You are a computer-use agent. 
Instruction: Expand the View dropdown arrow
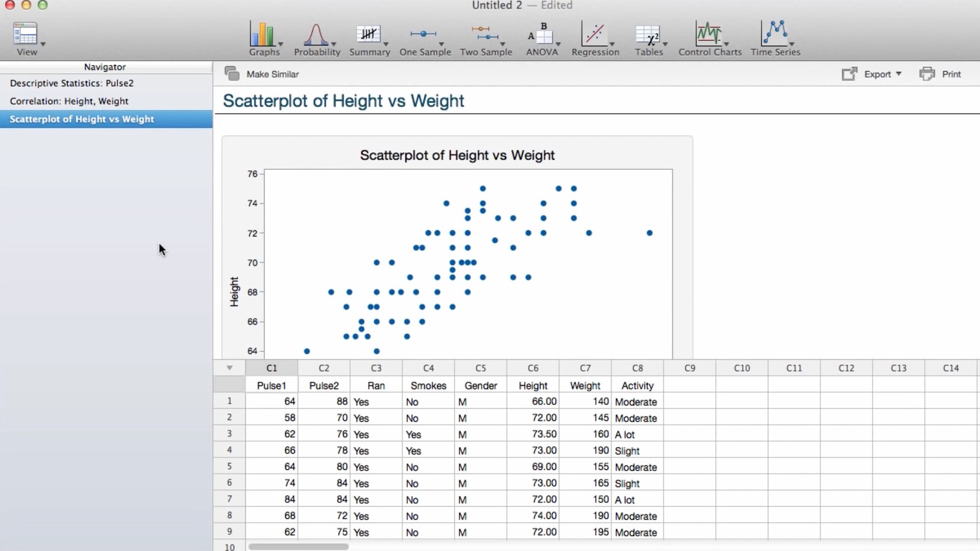tap(43, 44)
